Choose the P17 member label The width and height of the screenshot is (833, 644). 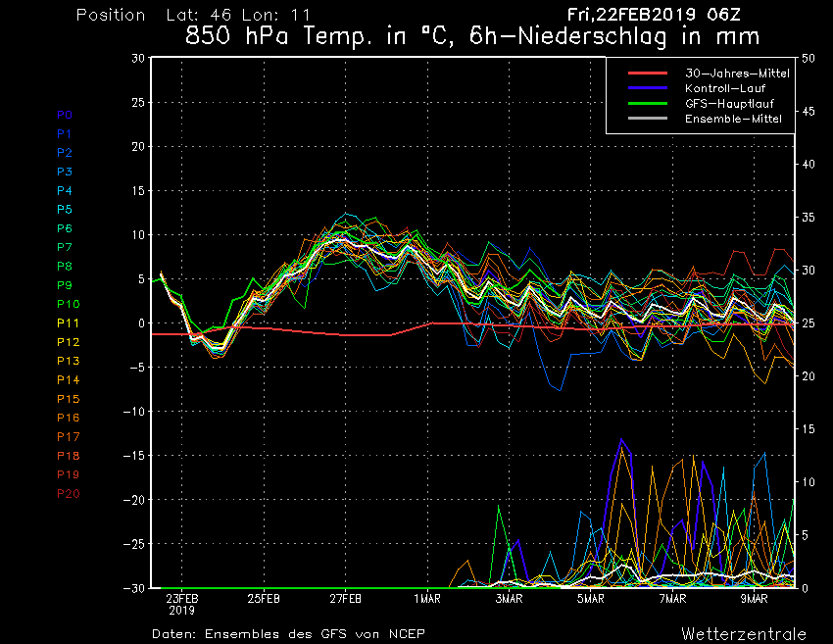(x=68, y=437)
